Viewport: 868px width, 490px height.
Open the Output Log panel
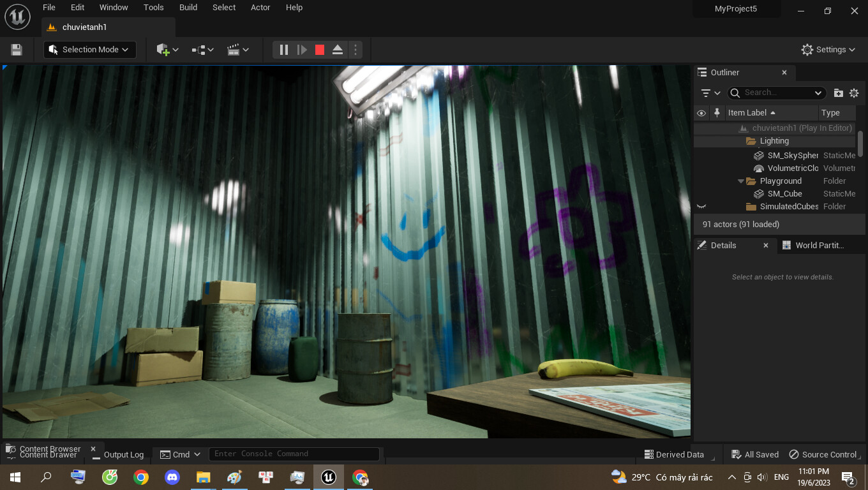[x=118, y=455]
